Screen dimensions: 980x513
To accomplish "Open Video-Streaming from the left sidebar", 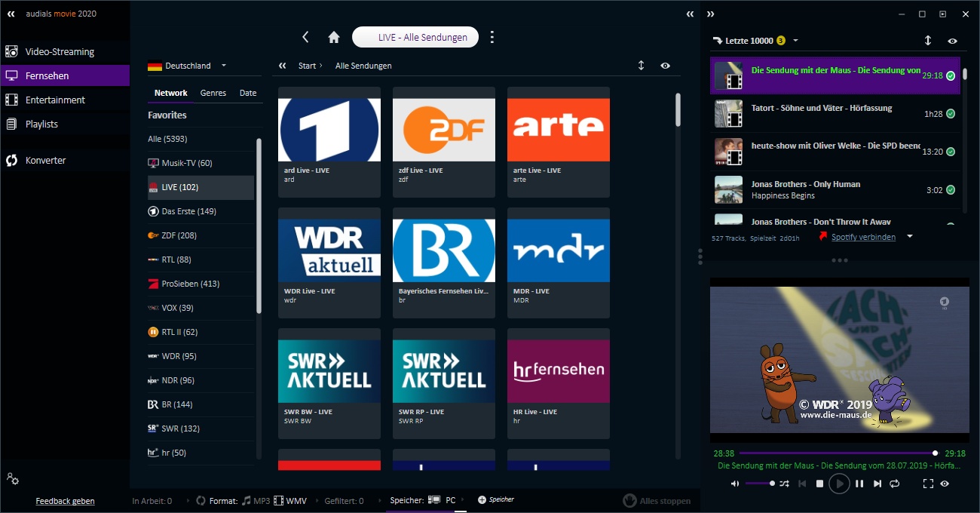I will 60,52.
